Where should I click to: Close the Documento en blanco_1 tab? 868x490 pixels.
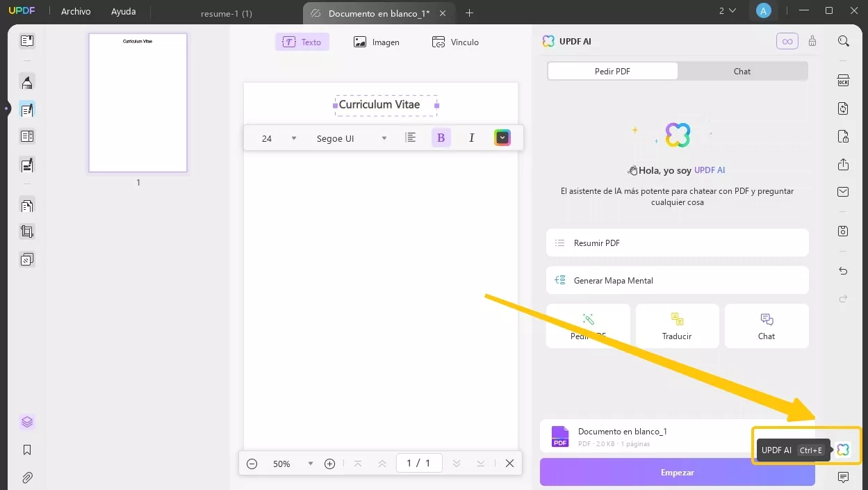pos(443,13)
